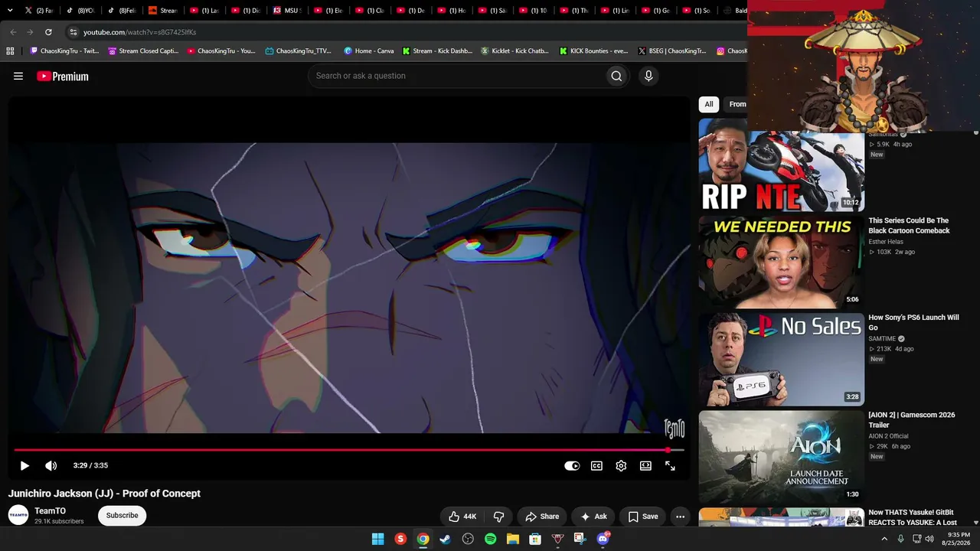Open BSEG | ChaosKingTru bookmark
Image resolution: width=980 pixels, height=551 pixels.
point(671,51)
